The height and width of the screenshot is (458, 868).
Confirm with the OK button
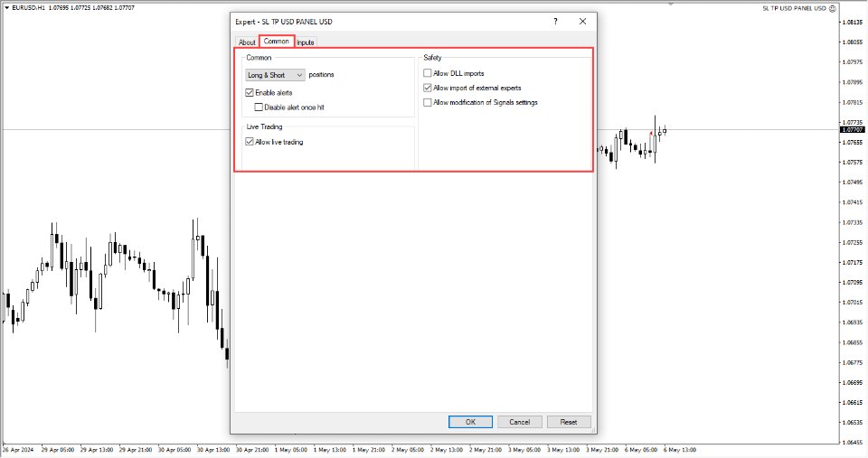pyautogui.click(x=470, y=422)
